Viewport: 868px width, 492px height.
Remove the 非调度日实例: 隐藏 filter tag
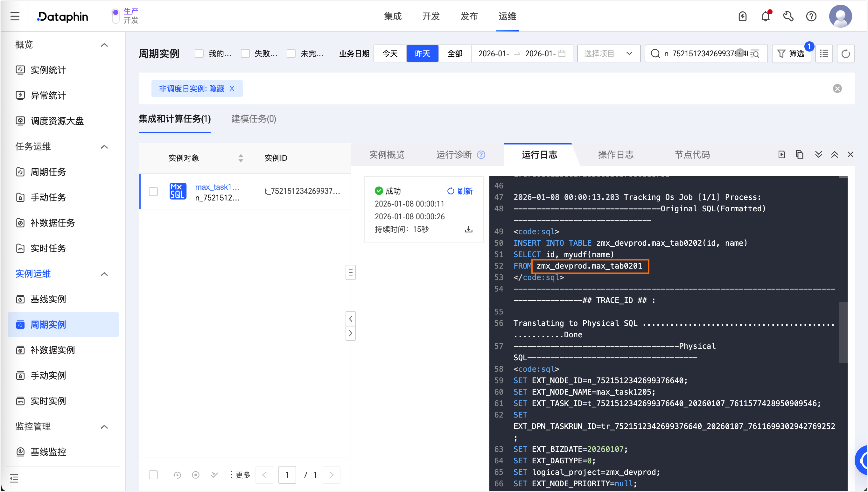[x=232, y=88]
